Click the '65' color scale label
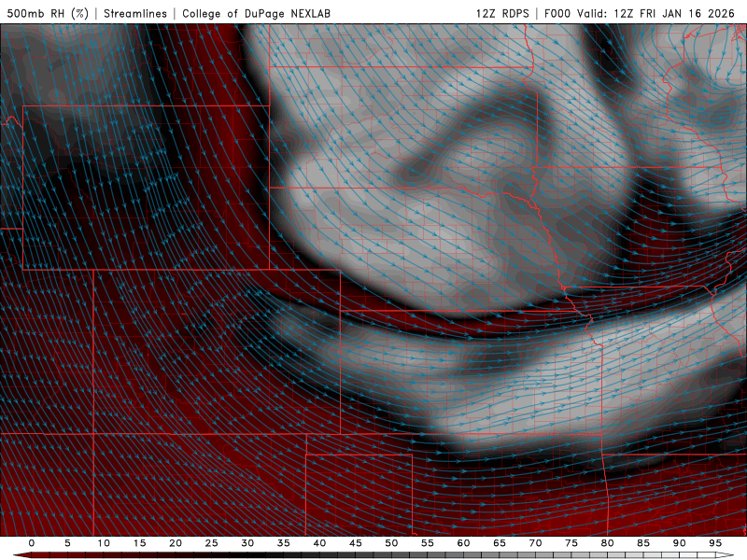 coord(500,543)
